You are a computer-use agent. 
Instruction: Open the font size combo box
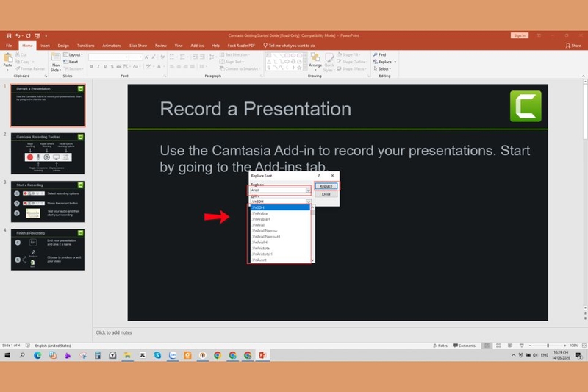click(x=136, y=57)
